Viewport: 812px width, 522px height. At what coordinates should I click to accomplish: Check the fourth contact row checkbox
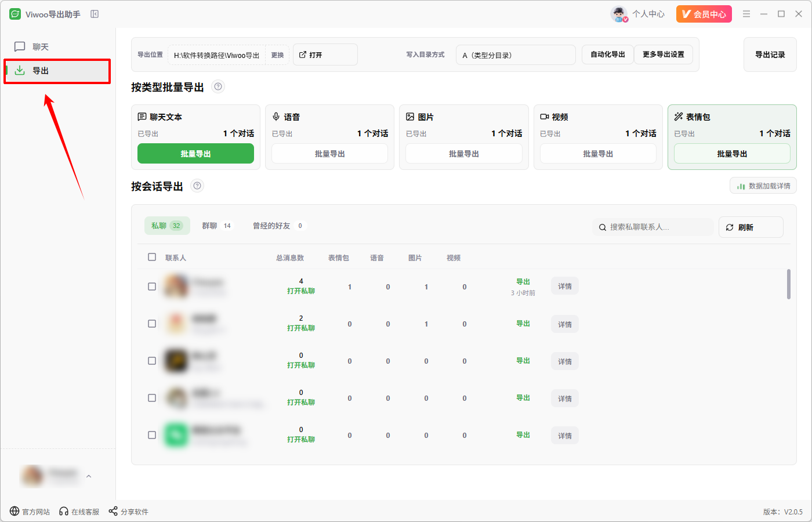point(152,398)
